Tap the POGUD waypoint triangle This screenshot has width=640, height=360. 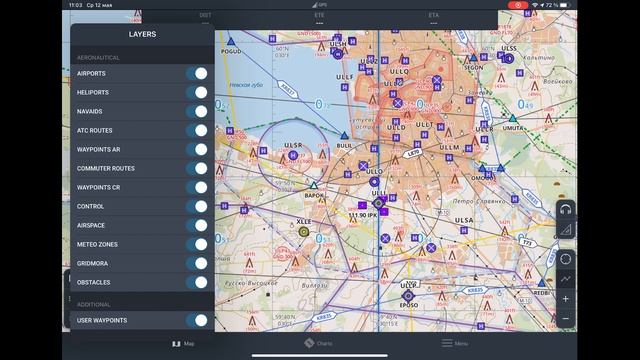pos(231,42)
